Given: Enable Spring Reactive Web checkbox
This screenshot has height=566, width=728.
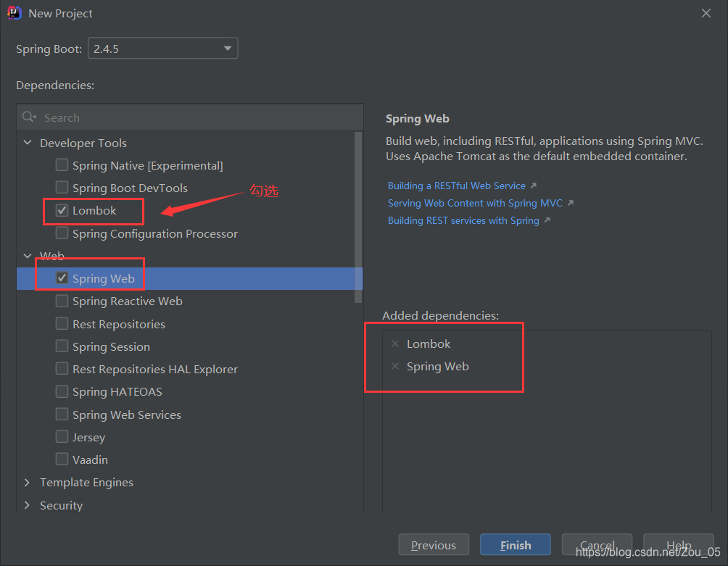Looking at the screenshot, I should 62,301.
